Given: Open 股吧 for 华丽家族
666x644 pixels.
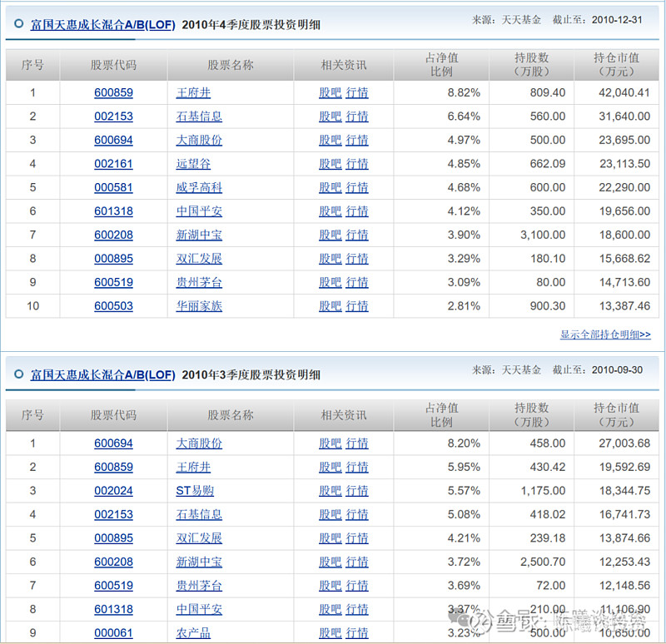Looking at the screenshot, I should coord(331,306).
